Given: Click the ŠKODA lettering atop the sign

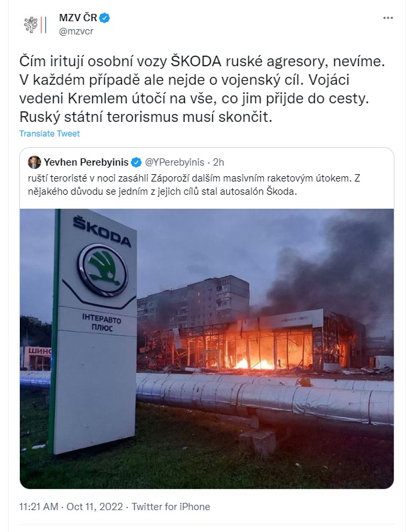Looking at the screenshot, I should point(102,232).
